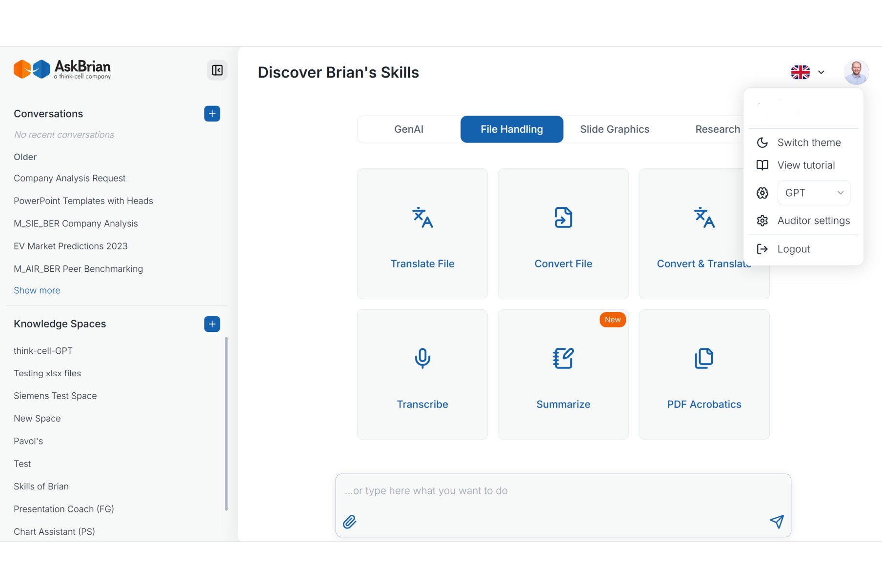The height and width of the screenshot is (588, 882).
Task: Open Presentation Coach (FG) space
Action: coord(64,509)
